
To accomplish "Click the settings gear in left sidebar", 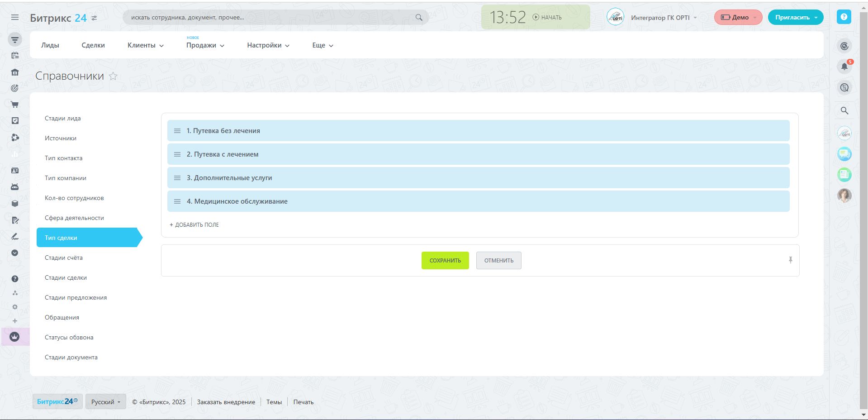I will (x=15, y=307).
